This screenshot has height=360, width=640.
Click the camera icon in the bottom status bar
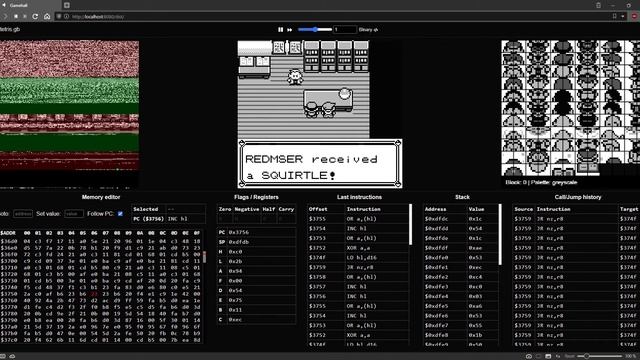(x=529, y=356)
